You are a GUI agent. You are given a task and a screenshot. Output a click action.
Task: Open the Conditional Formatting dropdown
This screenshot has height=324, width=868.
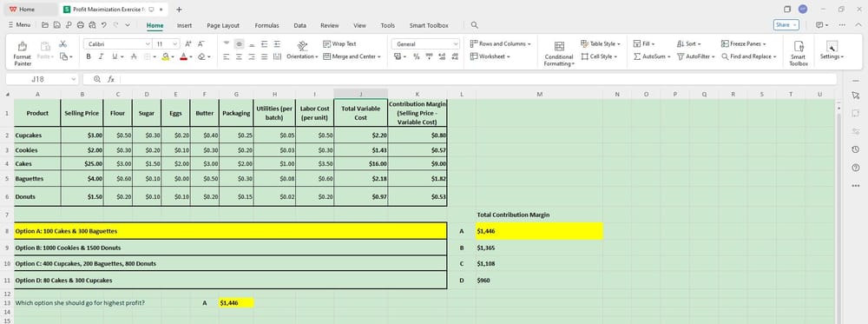(x=559, y=54)
